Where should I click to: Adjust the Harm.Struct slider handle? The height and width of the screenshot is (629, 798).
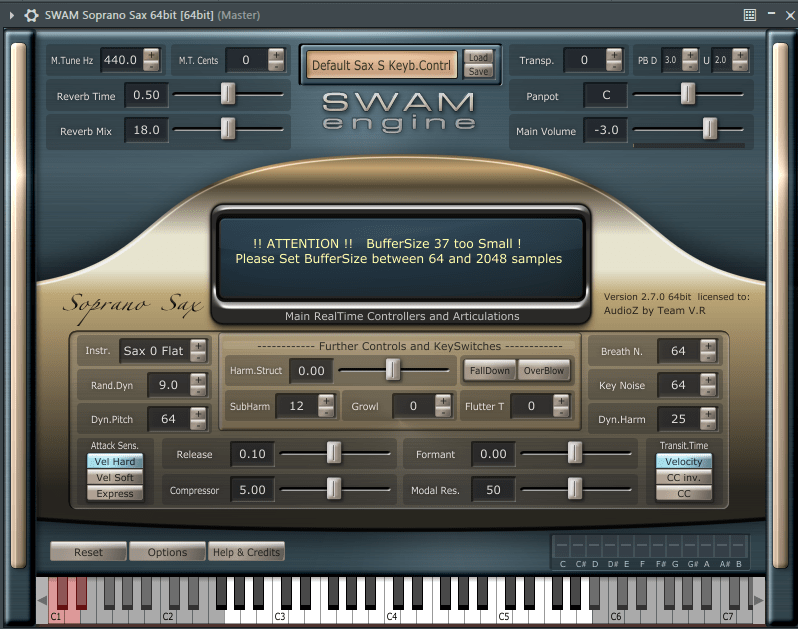392,370
